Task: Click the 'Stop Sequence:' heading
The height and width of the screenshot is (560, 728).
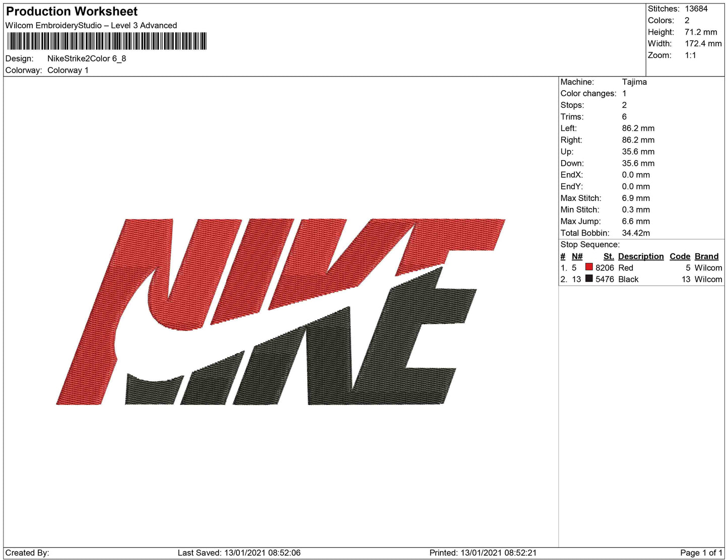Action: pos(590,244)
